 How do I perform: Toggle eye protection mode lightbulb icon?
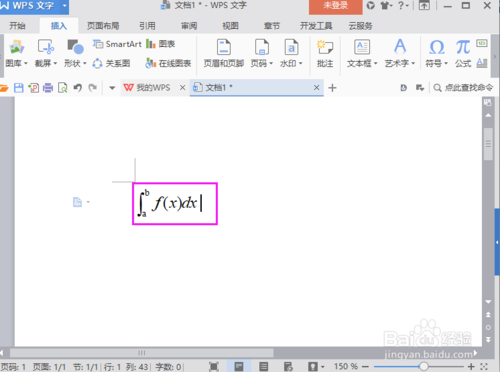(x=313, y=367)
